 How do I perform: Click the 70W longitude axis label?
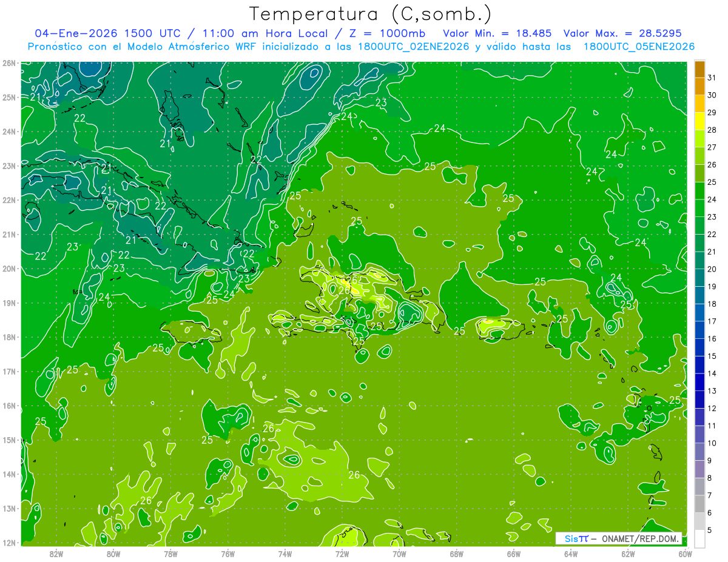pyautogui.click(x=399, y=554)
